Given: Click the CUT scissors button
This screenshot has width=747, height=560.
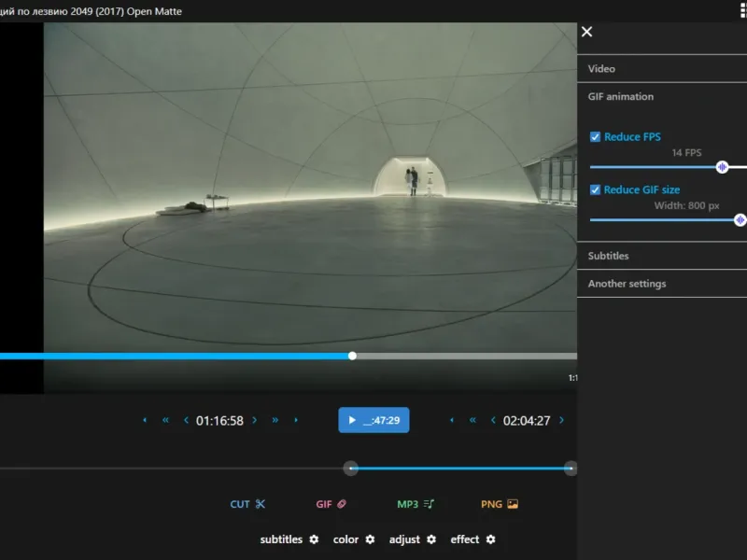Looking at the screenshot, I should pos(247,504).
